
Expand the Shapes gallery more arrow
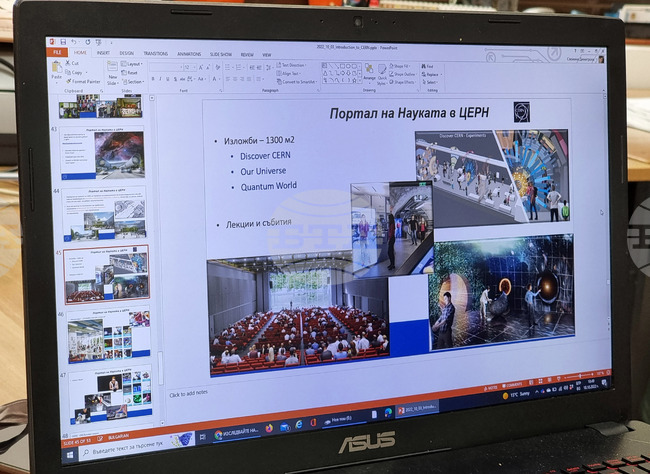[x=359, y=81]
